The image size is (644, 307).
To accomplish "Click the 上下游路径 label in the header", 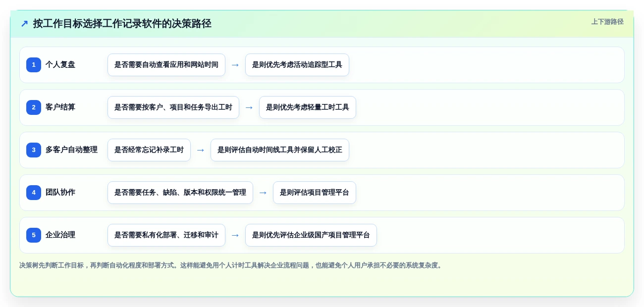I will point(607,22).
